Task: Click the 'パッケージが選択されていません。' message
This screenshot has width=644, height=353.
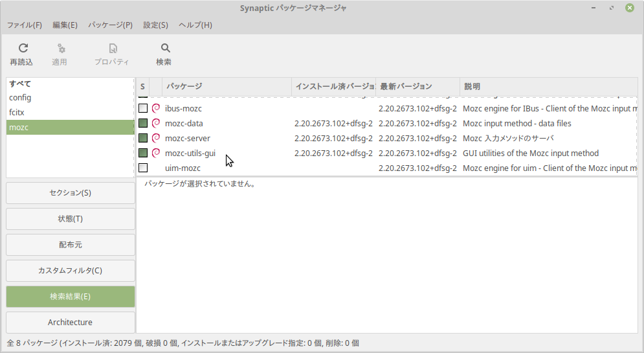Action: point(200,184)
